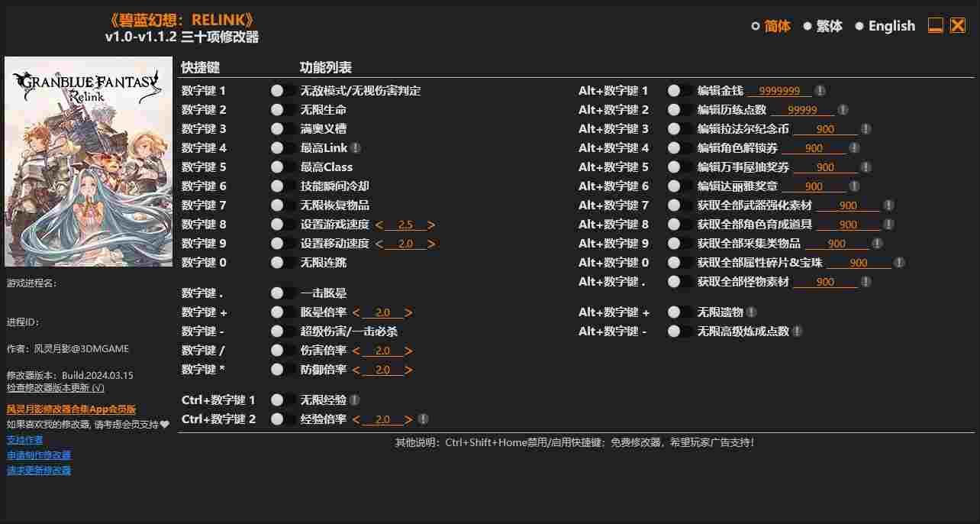Image resolution: width=980 pixels, height=524 pixels.
Task: Enable 超级伤害/一击必杀 toggle
Action: pyautogui.click(x=283, y=332)
